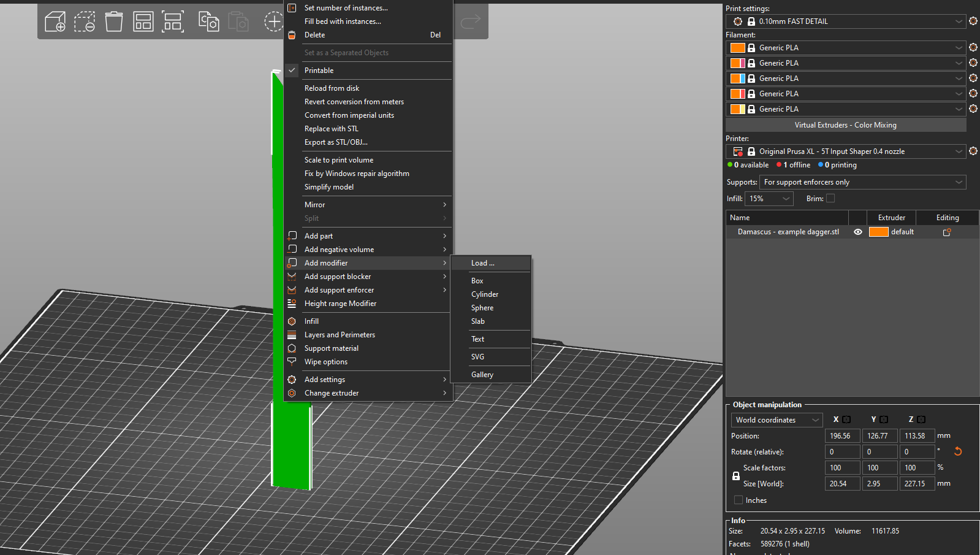This screenshot has height=555, width=980.
Task: Open gear beside the first Generic PLA filament
Action: [x=973, y=47]
